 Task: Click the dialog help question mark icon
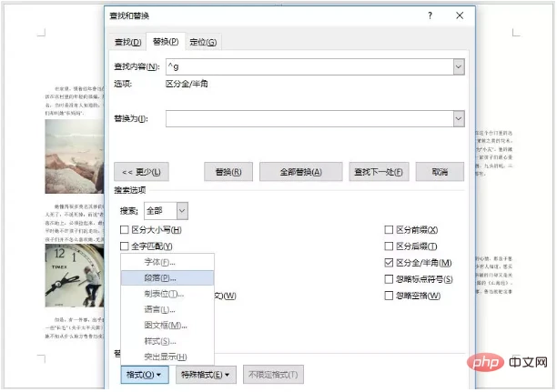point(430,15)
